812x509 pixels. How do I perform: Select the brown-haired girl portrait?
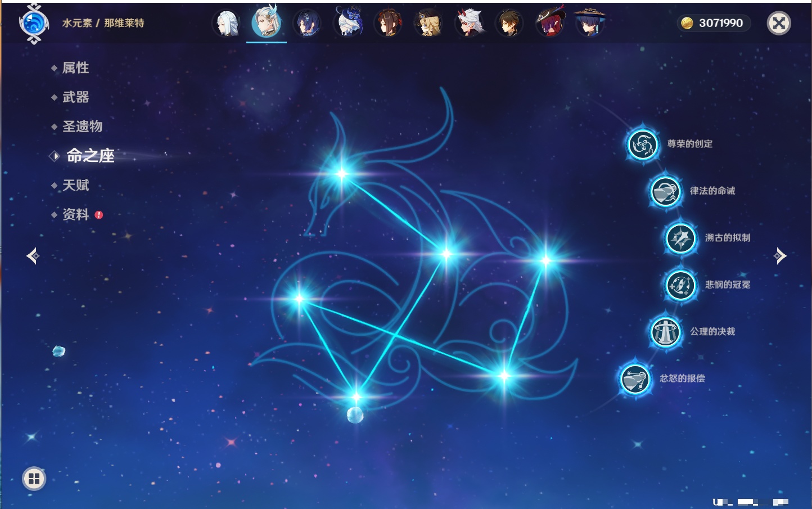coord(389,24)
